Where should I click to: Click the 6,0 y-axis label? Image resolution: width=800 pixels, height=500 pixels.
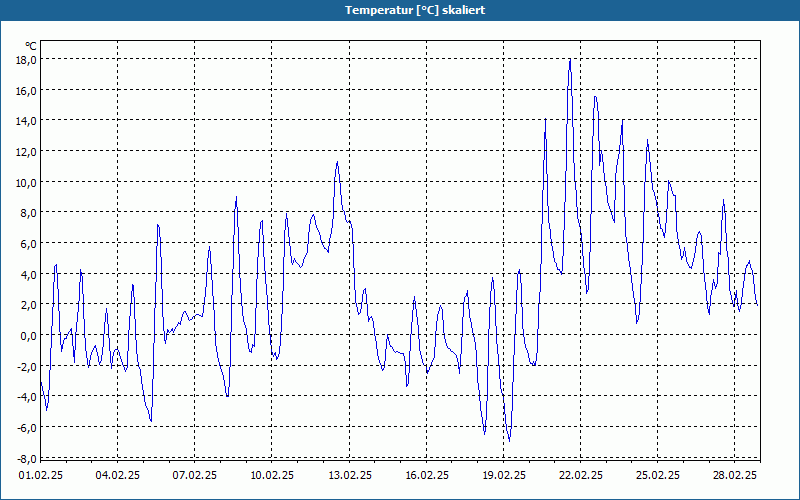click(29, 243)
